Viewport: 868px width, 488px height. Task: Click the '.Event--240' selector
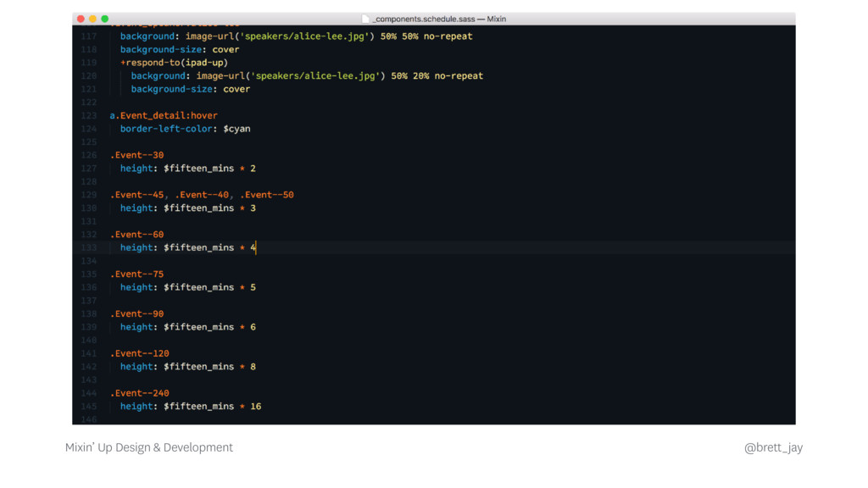pyautogui.click(x=140, y=394)
